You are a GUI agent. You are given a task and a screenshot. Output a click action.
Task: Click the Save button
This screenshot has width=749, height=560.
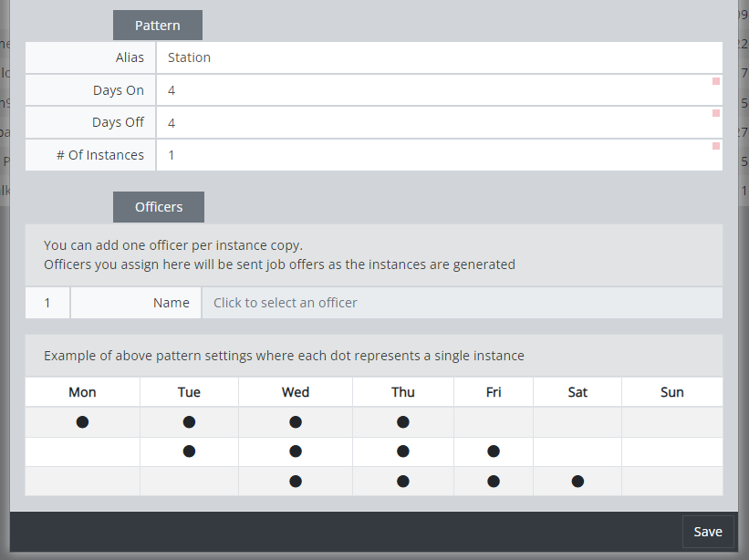tap(708, 532)
